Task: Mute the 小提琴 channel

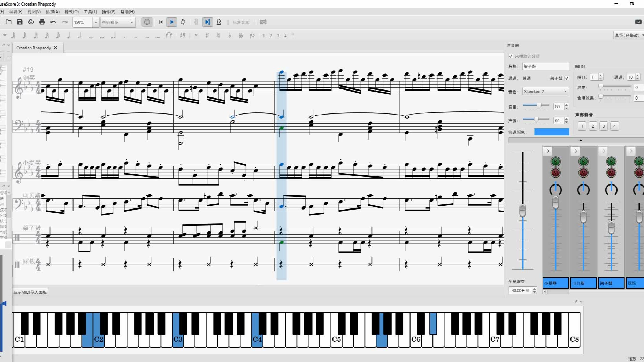Action: (x=555, y=173)
